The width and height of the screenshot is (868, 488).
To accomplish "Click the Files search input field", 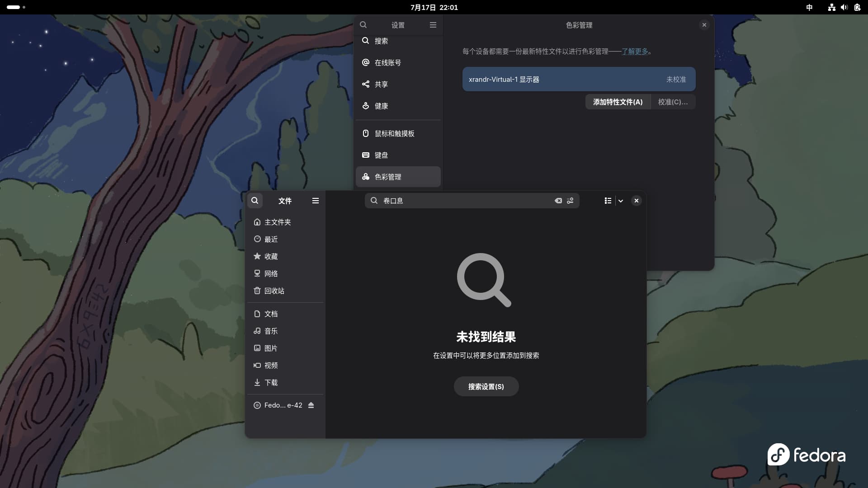I will [x=466, y=201].
